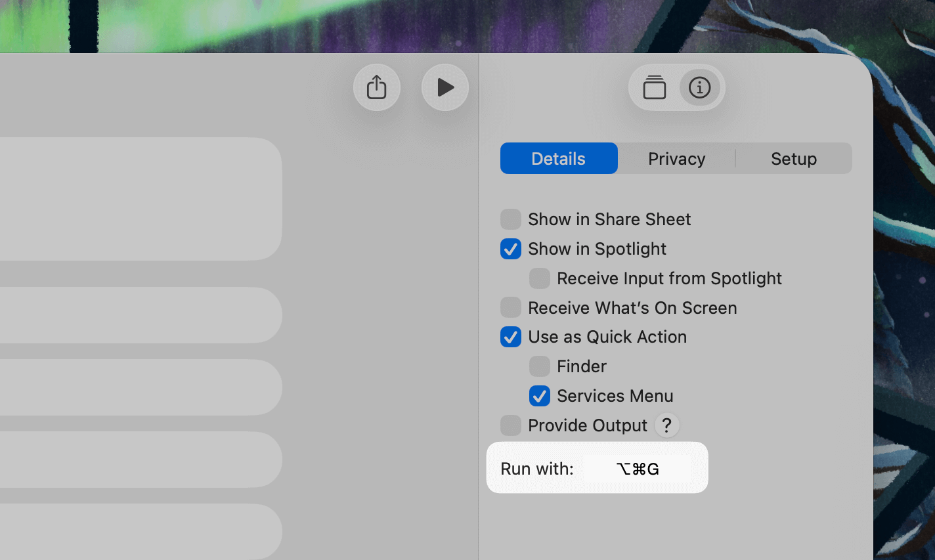Switch to the Privacy tab
The width and height of the screenshot is (935, 560).
pyautogui.click(x=676, y=158)
